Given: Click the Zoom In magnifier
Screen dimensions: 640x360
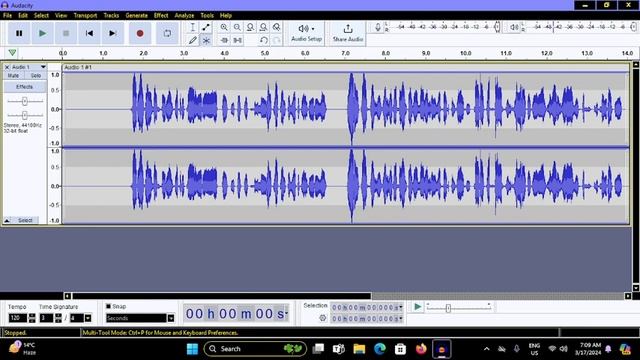Looking at the screenshot, I should pyautogui.click(x=224, y=27).
